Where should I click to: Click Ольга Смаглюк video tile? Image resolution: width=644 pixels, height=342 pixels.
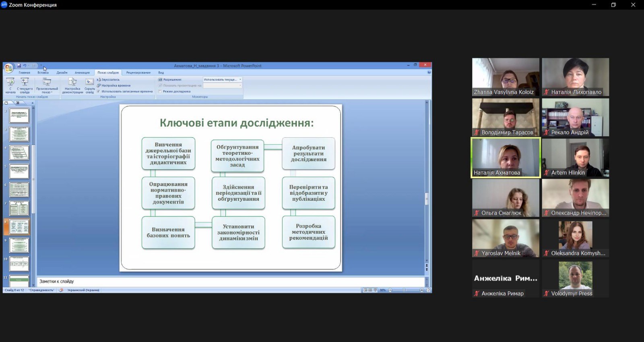pos(506,198)
